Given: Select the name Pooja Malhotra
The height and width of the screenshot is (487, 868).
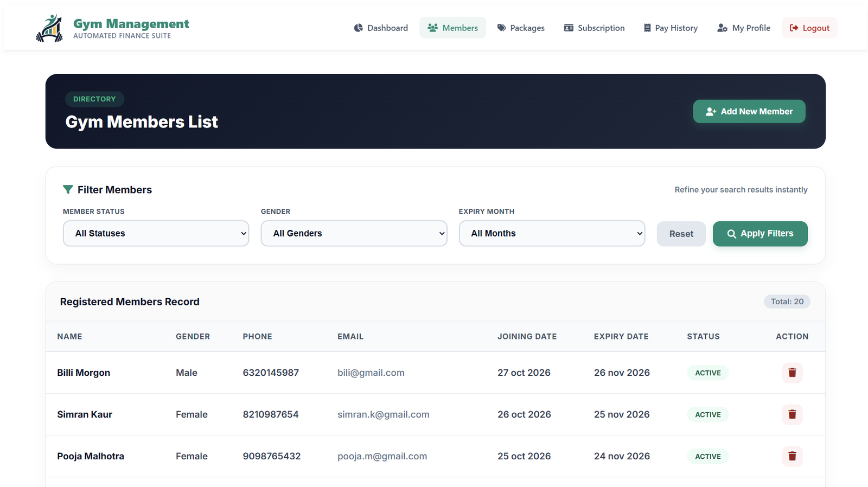Looking at the screenshot, I should [x=91, y=456].
